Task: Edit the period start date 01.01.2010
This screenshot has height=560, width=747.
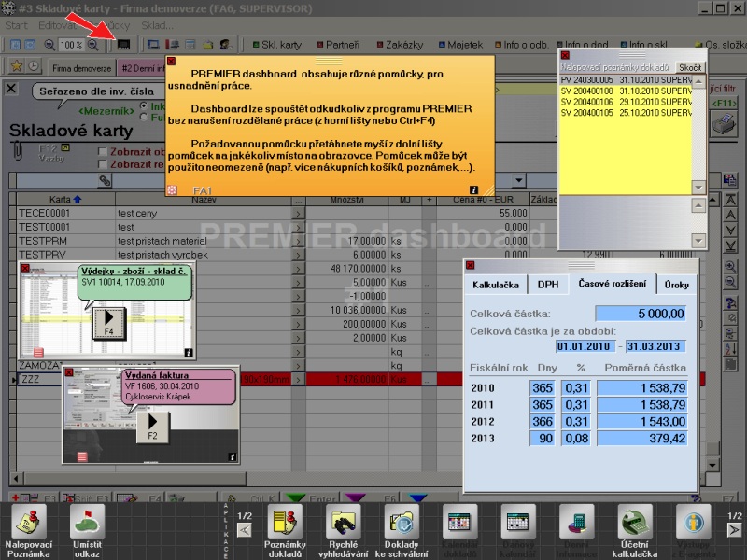Action: tap(585, 346)
